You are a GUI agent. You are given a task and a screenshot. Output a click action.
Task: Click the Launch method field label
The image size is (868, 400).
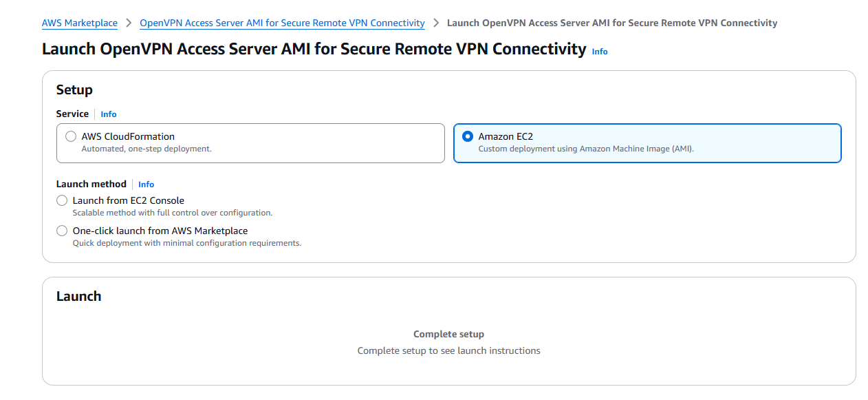click(91, 184)
